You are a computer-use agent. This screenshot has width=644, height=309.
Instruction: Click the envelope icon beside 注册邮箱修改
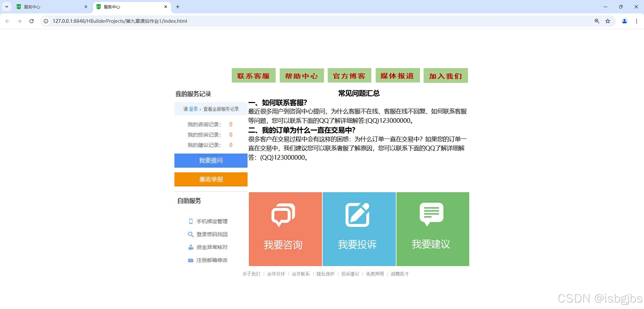tap(191, 260)
